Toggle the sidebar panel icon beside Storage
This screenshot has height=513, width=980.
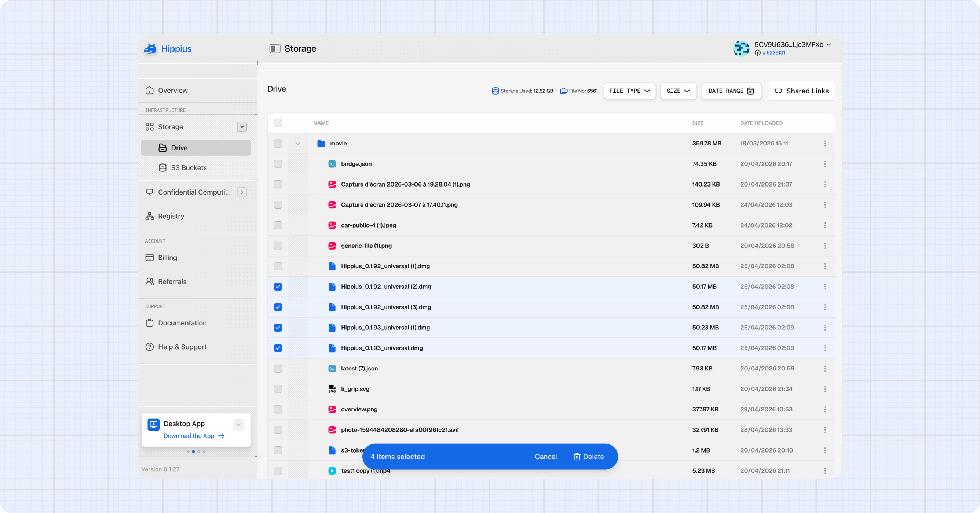[275, 49]
